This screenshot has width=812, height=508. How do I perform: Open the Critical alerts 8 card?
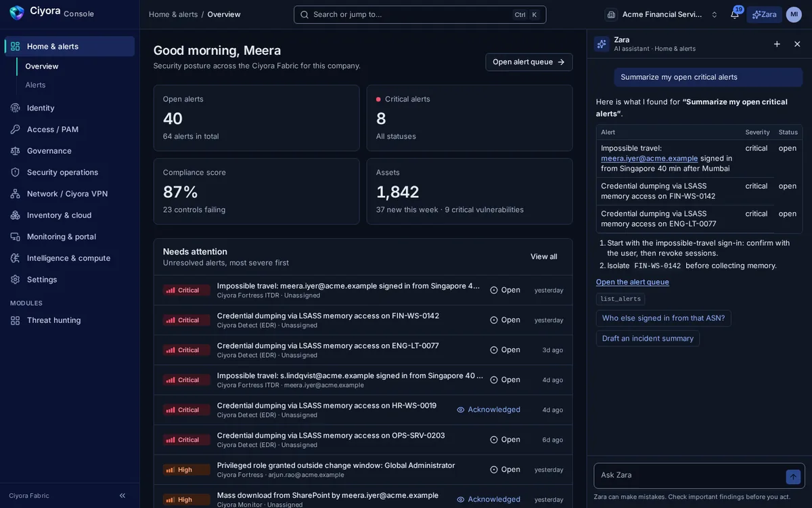(470, 118)
